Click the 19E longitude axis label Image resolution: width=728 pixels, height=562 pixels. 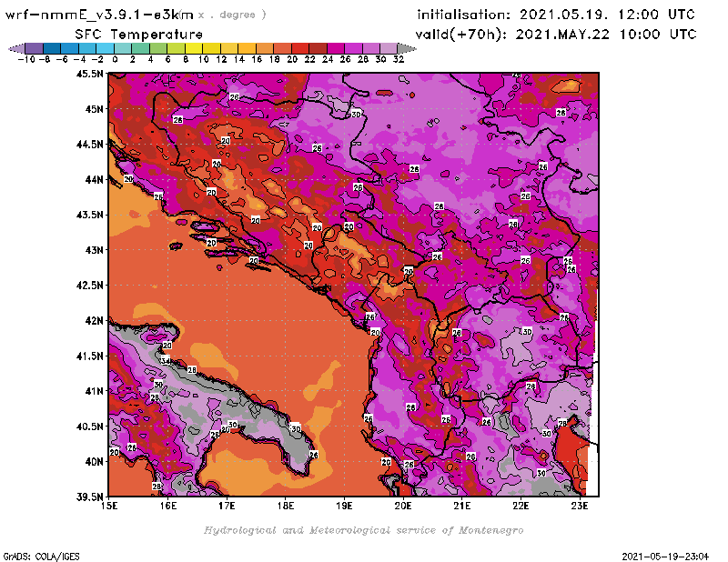(x=344, y=506)
